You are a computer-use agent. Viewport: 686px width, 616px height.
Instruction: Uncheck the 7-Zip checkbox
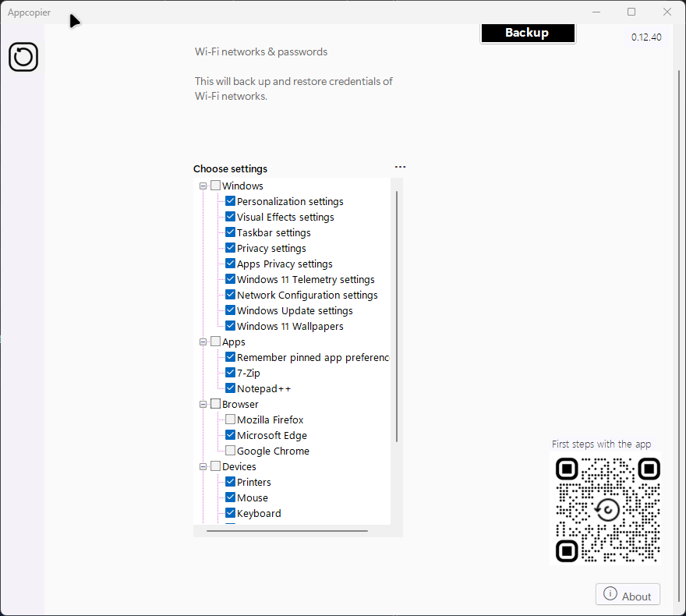pos(231,373)
